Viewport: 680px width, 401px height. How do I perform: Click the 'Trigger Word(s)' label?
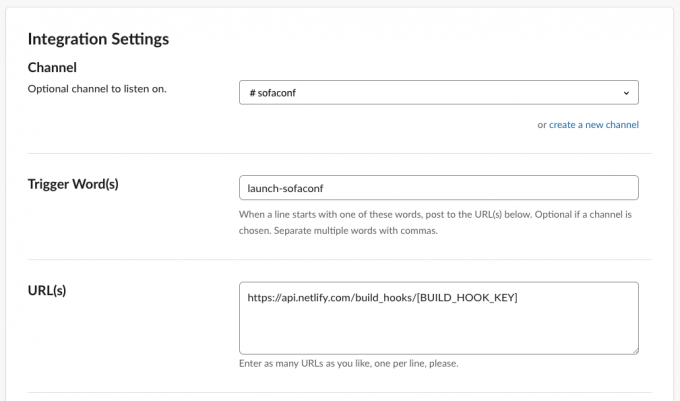tap(73, 184)
